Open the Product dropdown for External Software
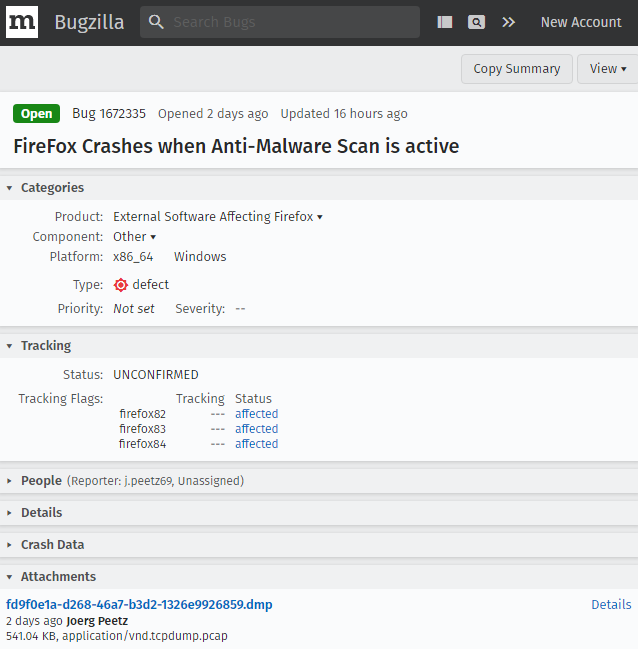 point(218,217)
